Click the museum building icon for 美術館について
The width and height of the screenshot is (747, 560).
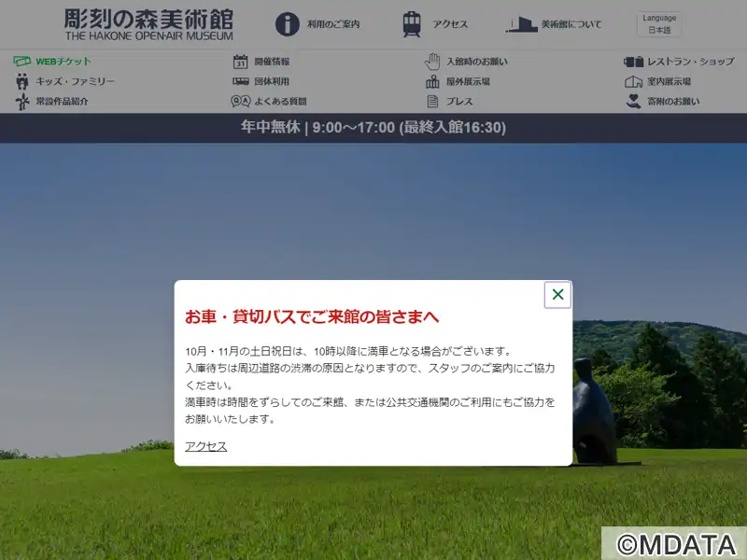[521, 24]
